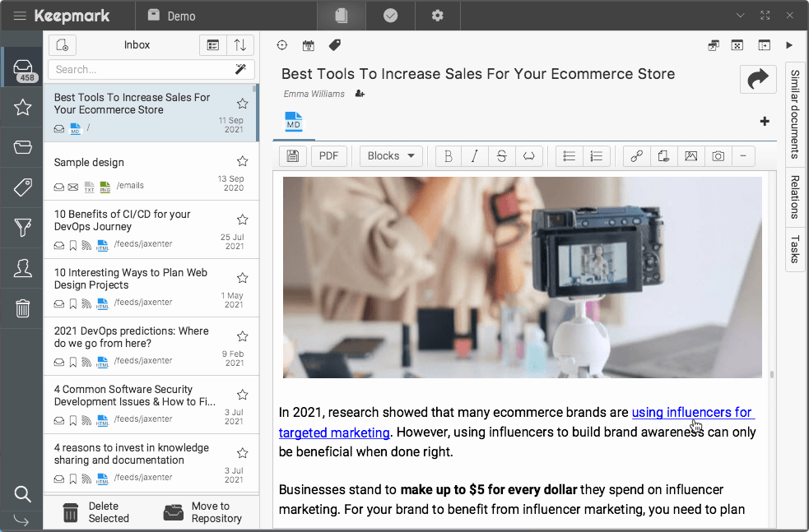
Task: Follow the 'using influencers for' link
Action: point(691,412)
